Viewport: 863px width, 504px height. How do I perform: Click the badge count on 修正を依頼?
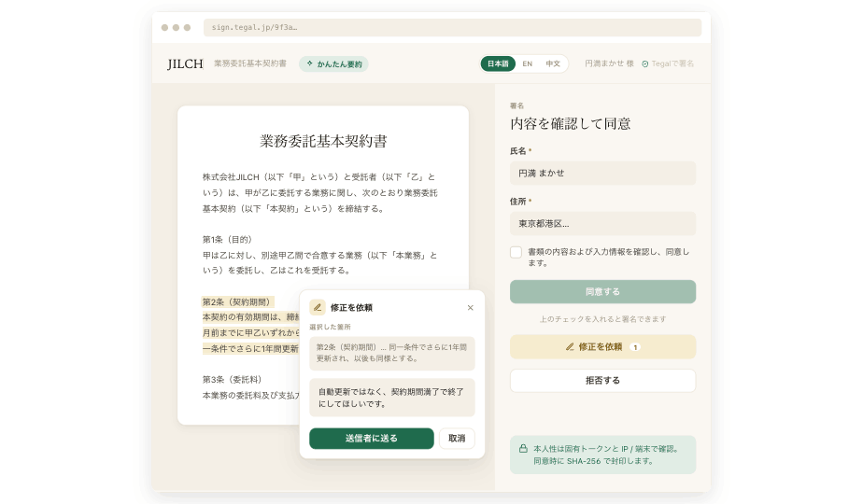pos(635,347)
